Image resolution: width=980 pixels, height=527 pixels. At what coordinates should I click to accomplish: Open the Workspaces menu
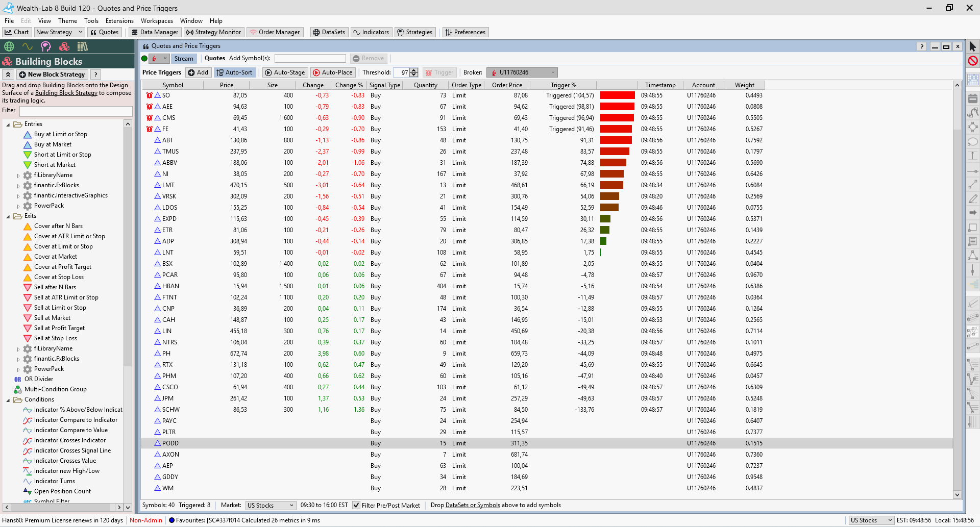[x=157, y=21]
